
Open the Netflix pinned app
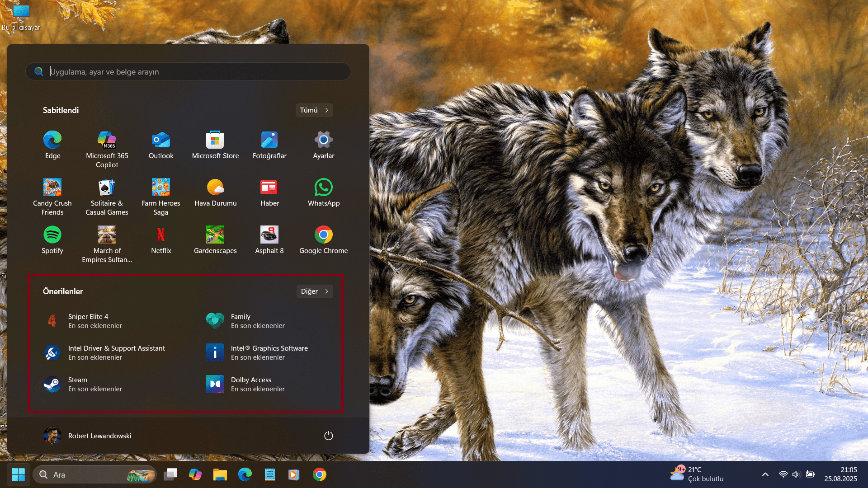[161, 240]
